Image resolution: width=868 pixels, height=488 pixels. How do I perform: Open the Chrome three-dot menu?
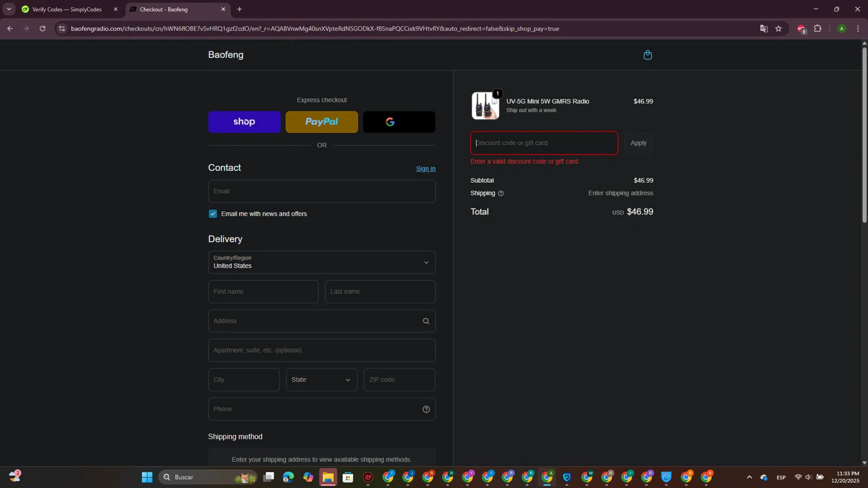[x=858, y=28]
